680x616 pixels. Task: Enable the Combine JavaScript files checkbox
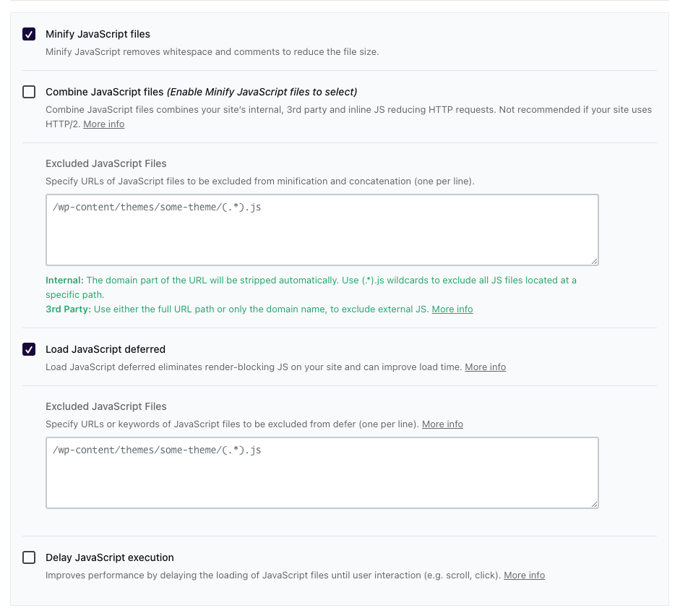pyautogui.click(x=29, y=92)
